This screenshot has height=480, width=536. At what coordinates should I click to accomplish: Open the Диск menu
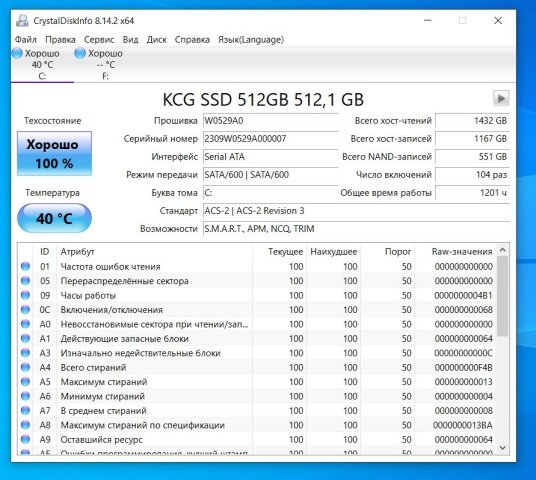point(157,40)
